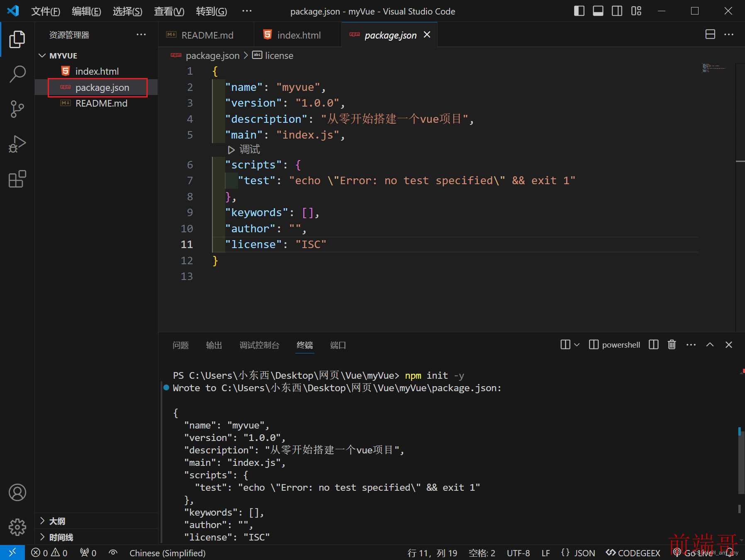Open the 选择(S) menu
The image size is (745, 560).
(x=127, y=11)
